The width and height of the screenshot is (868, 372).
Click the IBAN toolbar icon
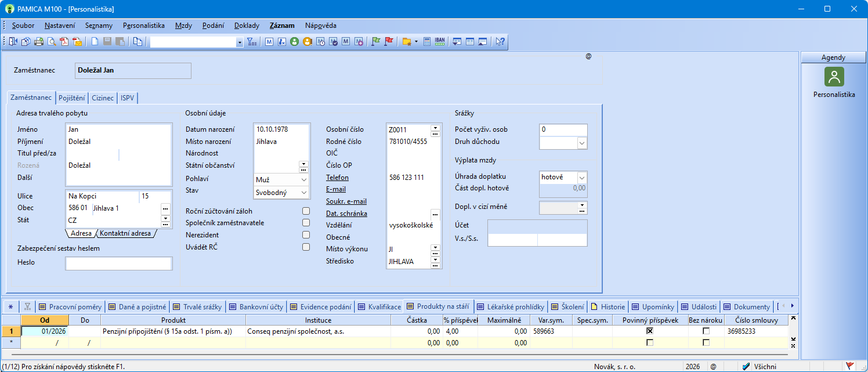[440, 42]
